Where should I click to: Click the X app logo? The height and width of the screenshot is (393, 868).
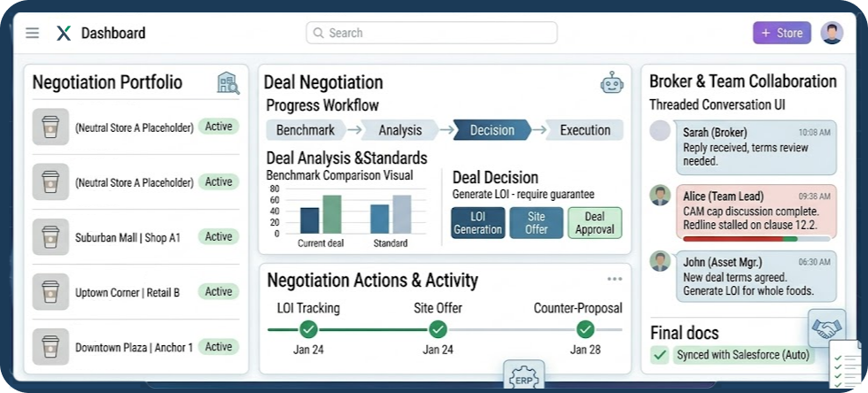[x=63, y=34]
